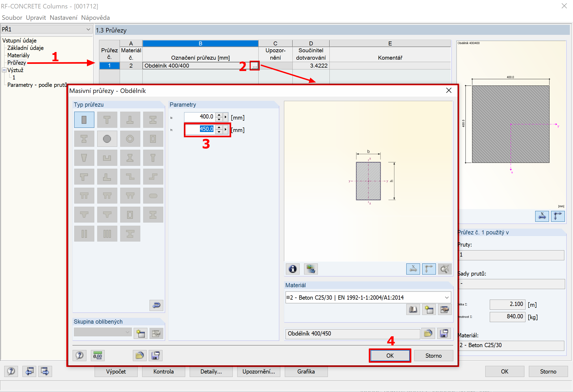The height and width of the screenshot is (392, 573).
Task: Click the Výpočet button
Action: [x=116, y=371]
